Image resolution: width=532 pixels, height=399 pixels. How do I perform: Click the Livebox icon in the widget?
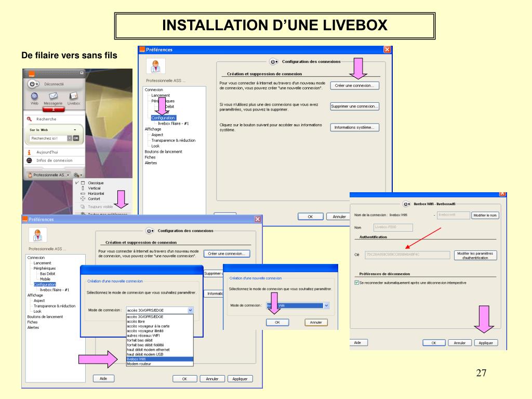[74, 96]
